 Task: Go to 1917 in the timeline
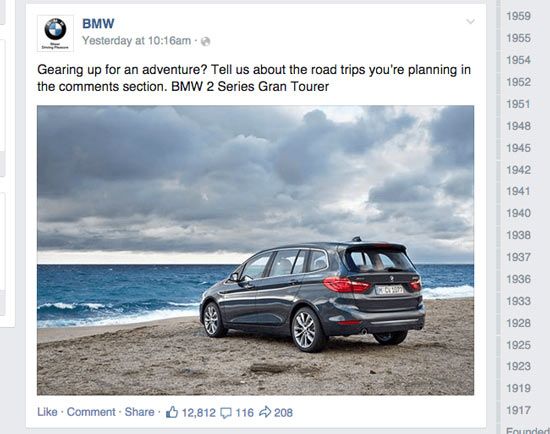point(518,410)
